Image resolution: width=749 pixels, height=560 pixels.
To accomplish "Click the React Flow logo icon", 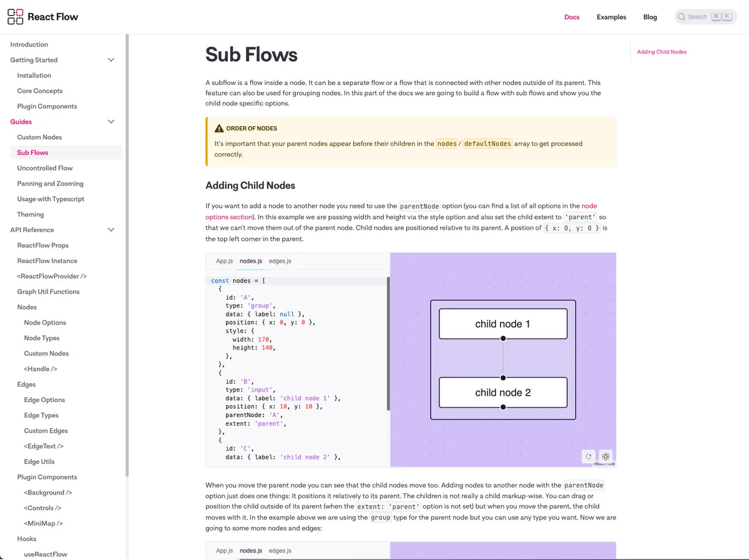I will click(16, 17).
